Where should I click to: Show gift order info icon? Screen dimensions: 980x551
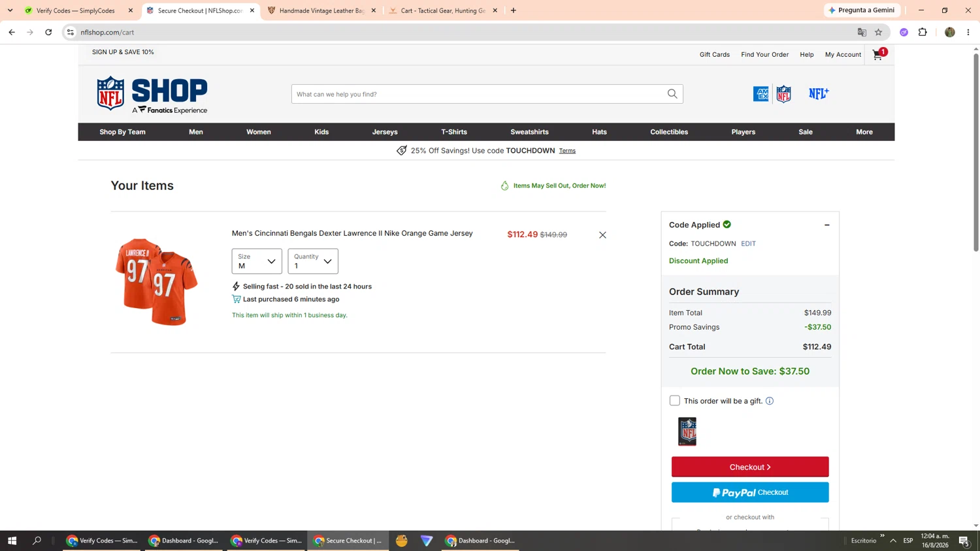770,401
